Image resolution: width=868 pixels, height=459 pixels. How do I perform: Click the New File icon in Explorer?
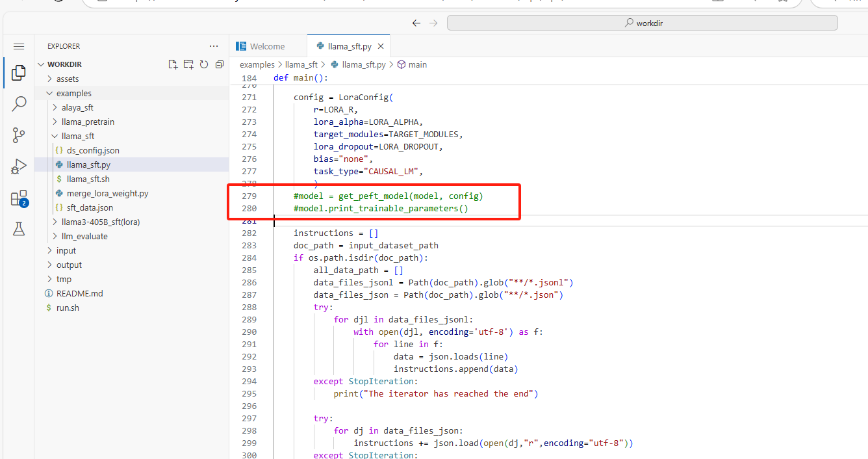pyautogui.click(x=173, y=64)
